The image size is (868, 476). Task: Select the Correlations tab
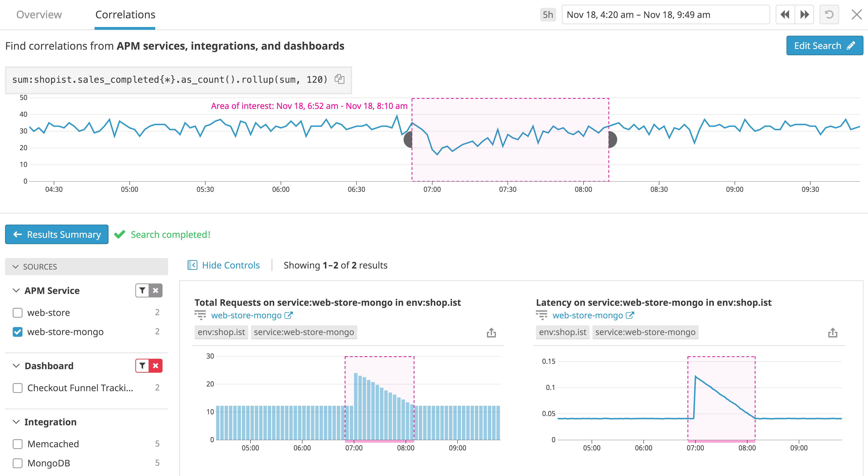pos(125,14)
